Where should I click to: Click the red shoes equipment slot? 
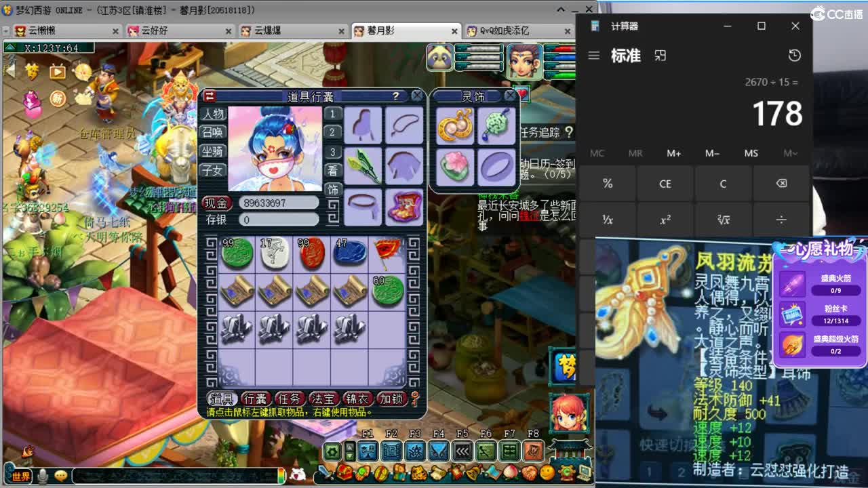click(405, 207)
